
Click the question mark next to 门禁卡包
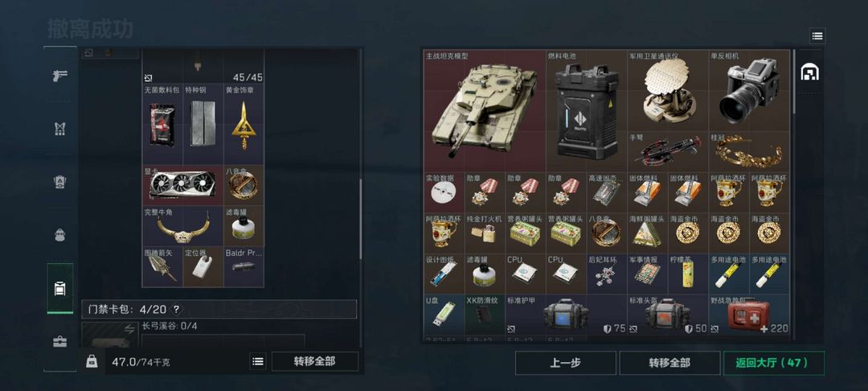point(176,310)
